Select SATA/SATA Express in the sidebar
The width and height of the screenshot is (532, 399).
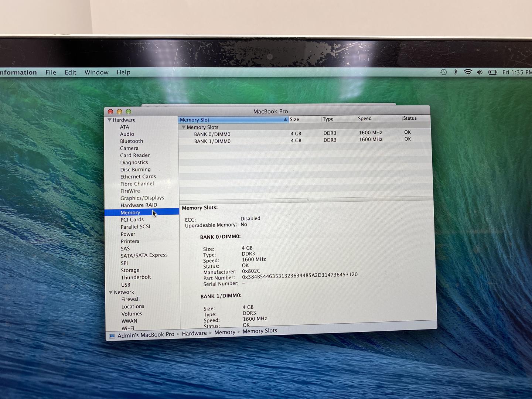click(x=144, y=255)
